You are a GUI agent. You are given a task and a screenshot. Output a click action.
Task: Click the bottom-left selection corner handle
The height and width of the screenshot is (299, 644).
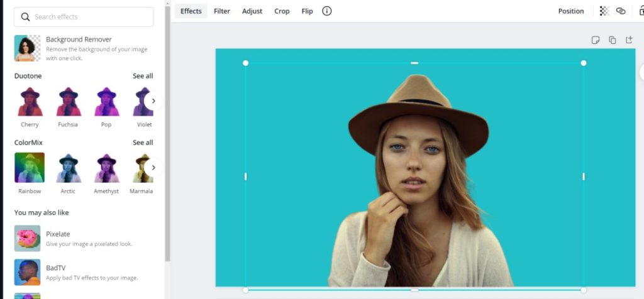click(x=246, y=290)
